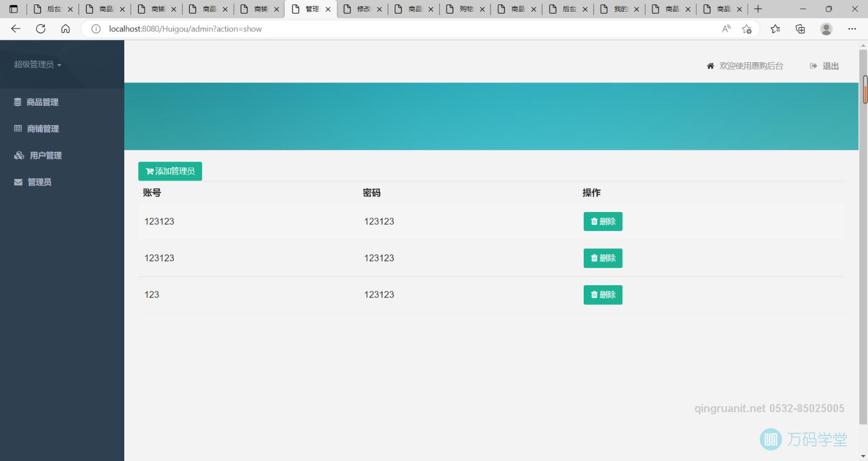The height and width of the screenshot is (461, 868).
Task: Go back to the previous page
Action: coord(16,29)
